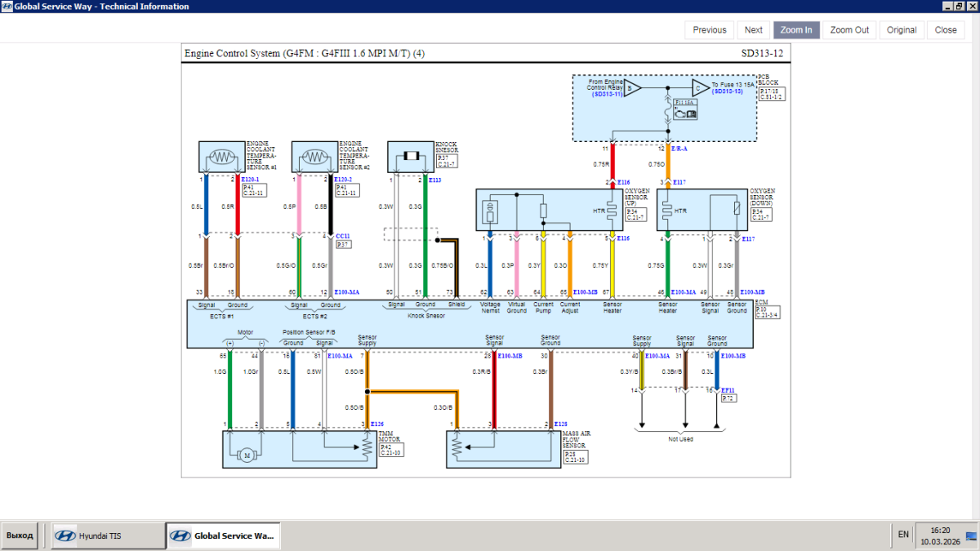Viewport: 980px width, 551px height.
Task: Click the mass air flow sensor resistor symbol
Action: click(457, 447)
